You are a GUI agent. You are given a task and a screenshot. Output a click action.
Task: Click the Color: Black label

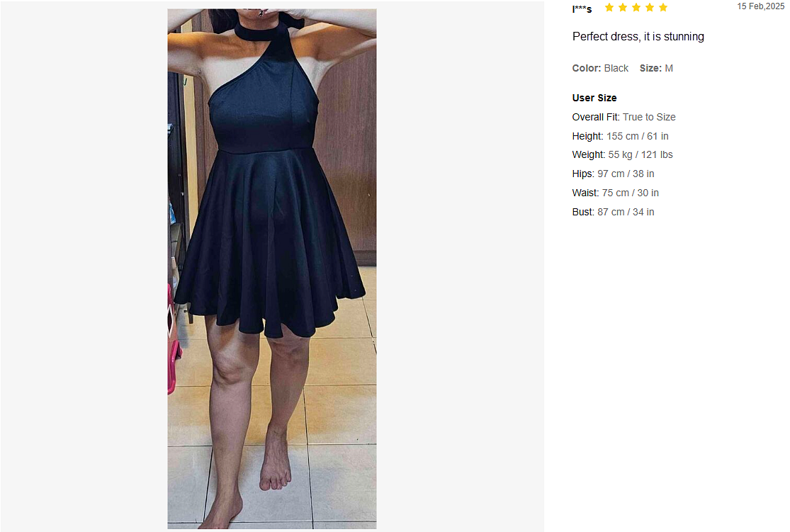(x=600, y=68)
